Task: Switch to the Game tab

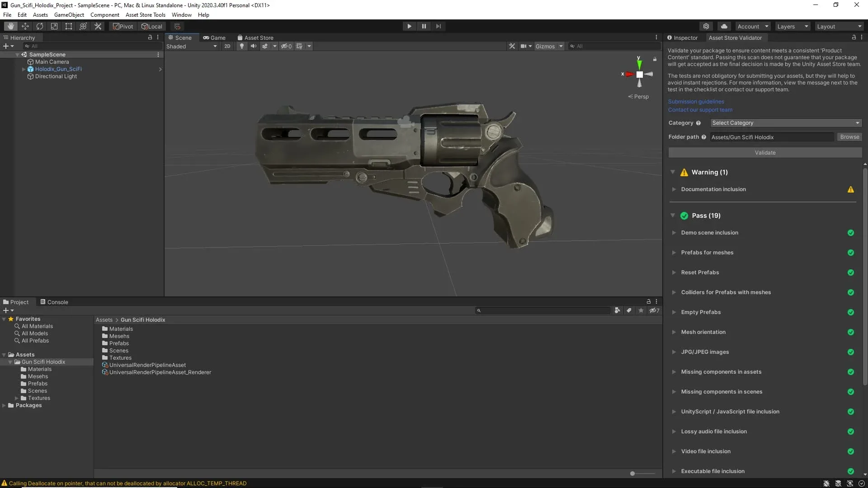Action: [x=214, y=38]
